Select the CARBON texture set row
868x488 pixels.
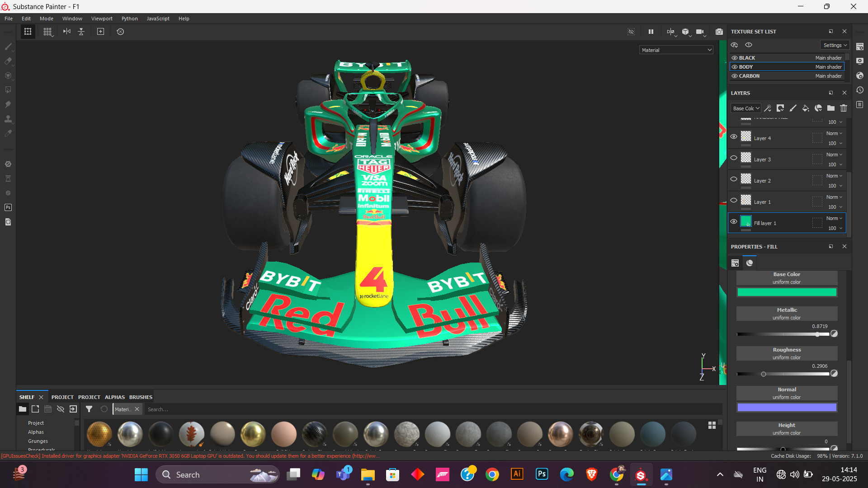point(787,76)
